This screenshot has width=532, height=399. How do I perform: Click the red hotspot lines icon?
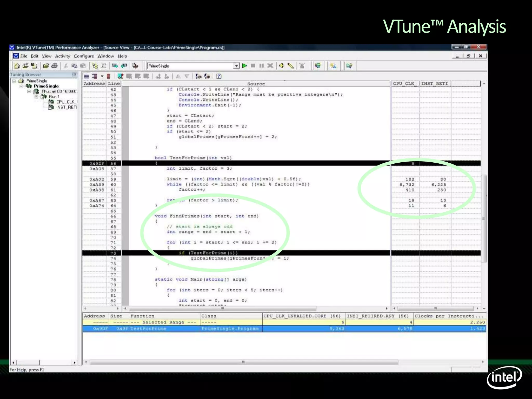[109, 76]
